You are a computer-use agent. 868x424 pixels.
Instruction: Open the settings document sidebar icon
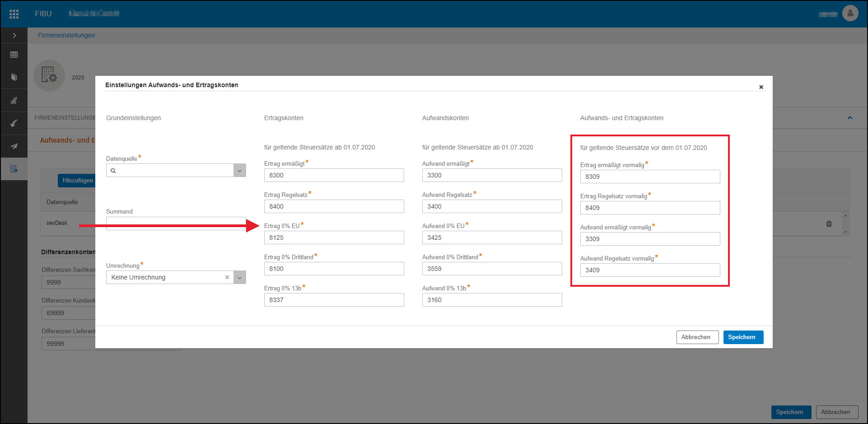(x=14, y=169)
